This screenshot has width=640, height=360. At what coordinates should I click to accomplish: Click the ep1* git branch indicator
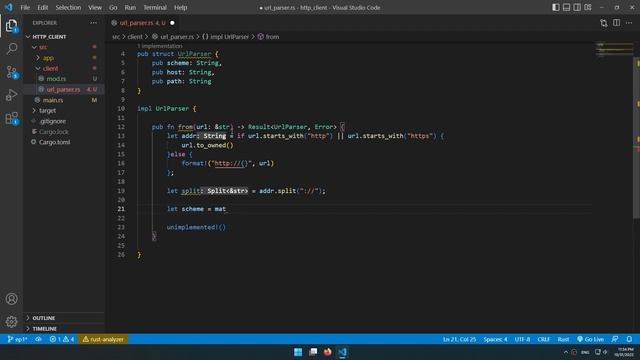click(18, 339)
